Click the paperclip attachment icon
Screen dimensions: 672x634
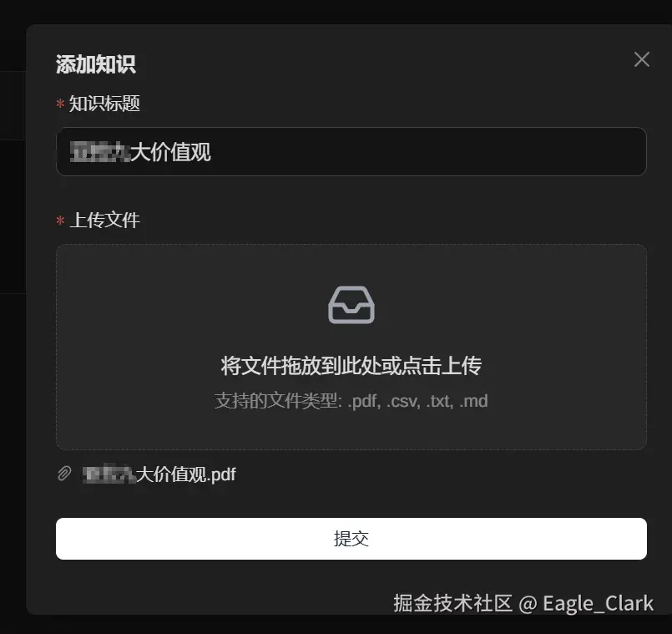pyautogui.click(x=64, y=474)
